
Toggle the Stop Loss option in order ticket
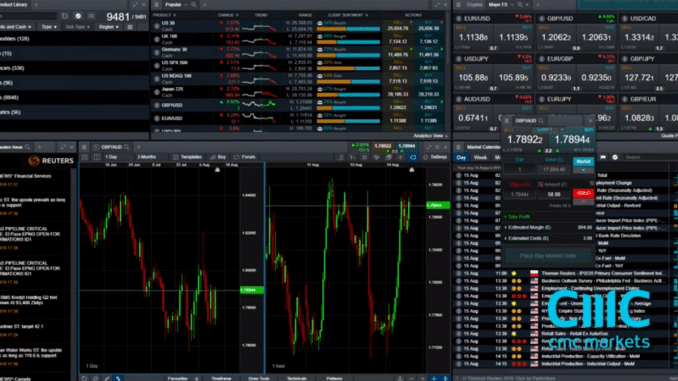coord(519,184)
